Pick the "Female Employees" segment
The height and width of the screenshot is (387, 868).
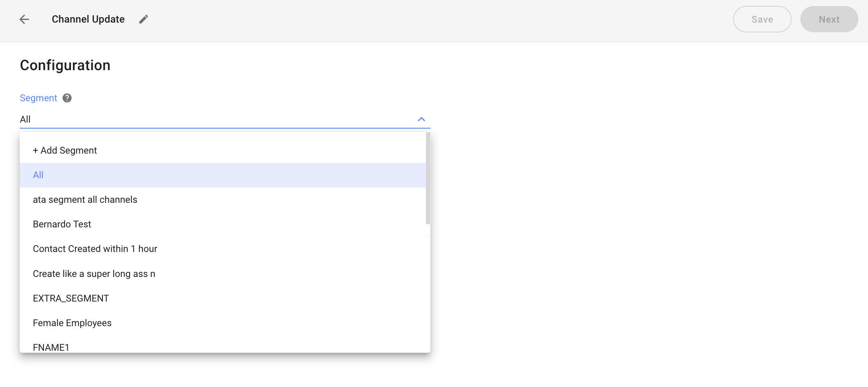click(72, 323)
